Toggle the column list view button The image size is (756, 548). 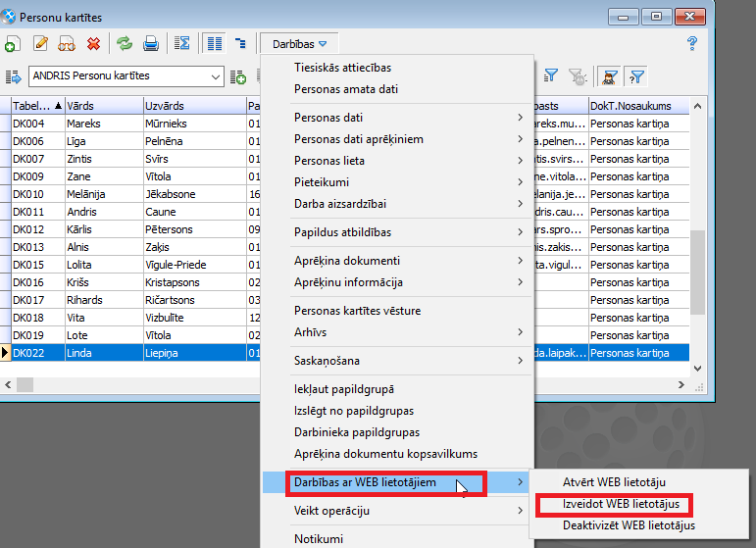pos(213,43)
